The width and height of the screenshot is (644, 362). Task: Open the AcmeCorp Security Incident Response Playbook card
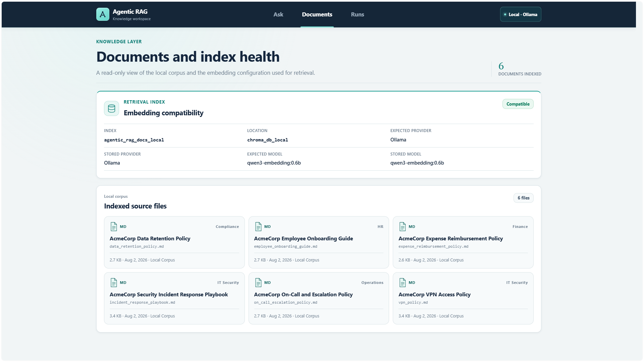click(174, 298)
